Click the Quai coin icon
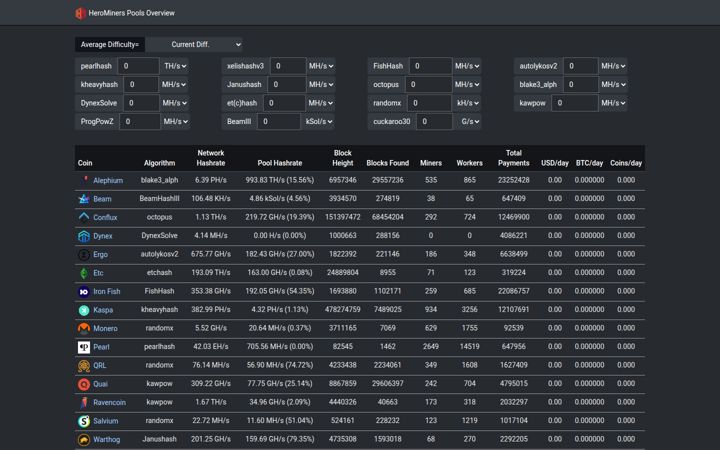 coord(84,384)
